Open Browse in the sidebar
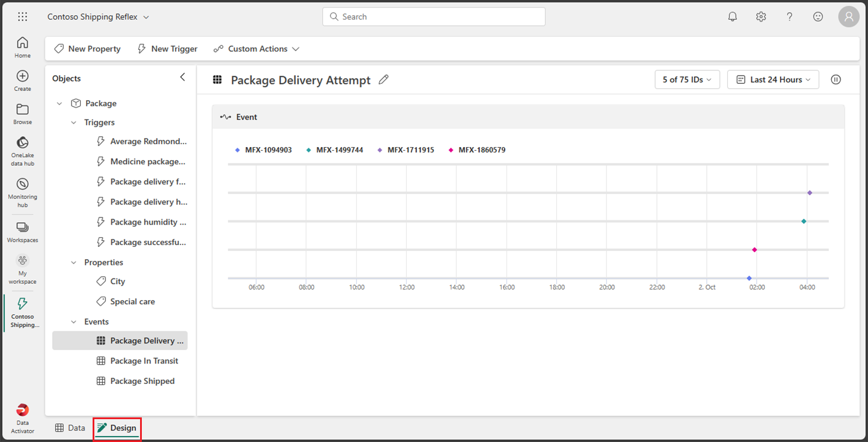The height and width of the screenshot is (442, 868). pyautogui.click(x=22, y=114)
